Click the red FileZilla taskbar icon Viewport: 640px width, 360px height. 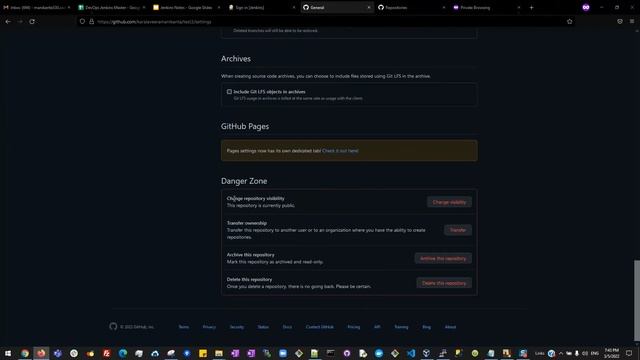click(106, 353)
